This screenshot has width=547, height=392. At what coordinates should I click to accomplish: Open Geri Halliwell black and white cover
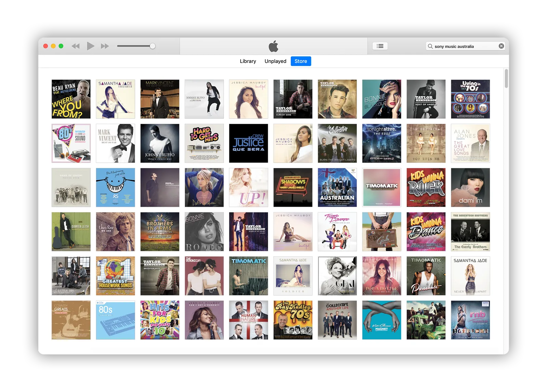tap(337, 276)
